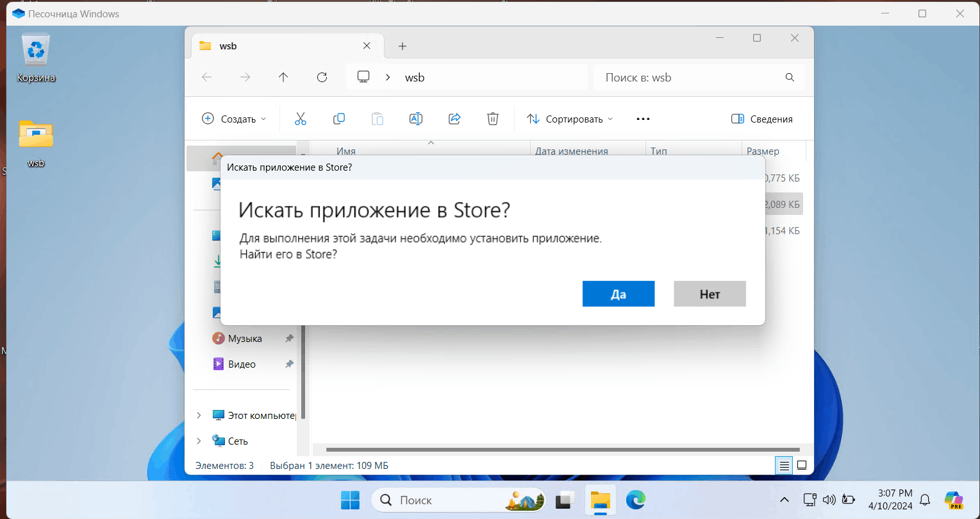This screenshot has width=980, height=519.
Task: Click the Песочница Windows title bar icon
Action: tap(19, 13)
